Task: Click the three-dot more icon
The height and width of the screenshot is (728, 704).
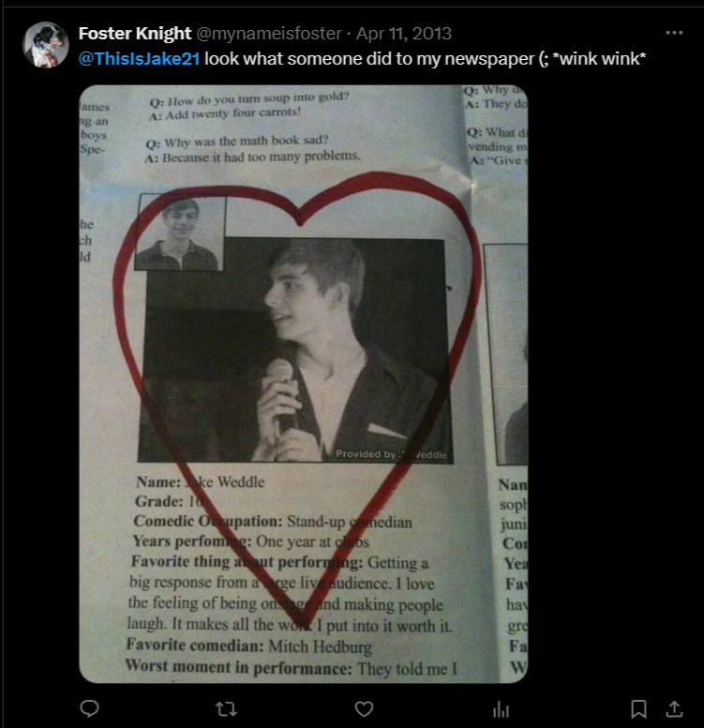Action: 674,33
